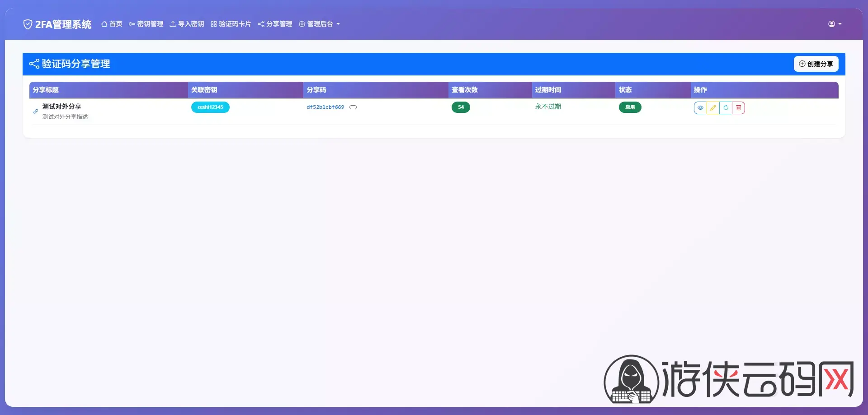This screenshot has height=415, width=868.
Task: Expand the 管理后台 dropdown menu
Action: (x=319, y=24)
